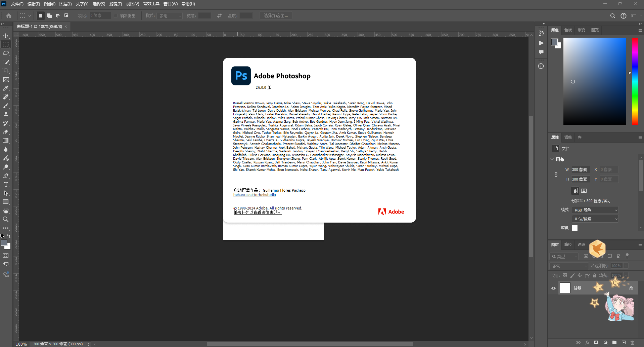Choose the Brush tool
The height and width of the screenshot is (347, 644).
pos(6,106)
